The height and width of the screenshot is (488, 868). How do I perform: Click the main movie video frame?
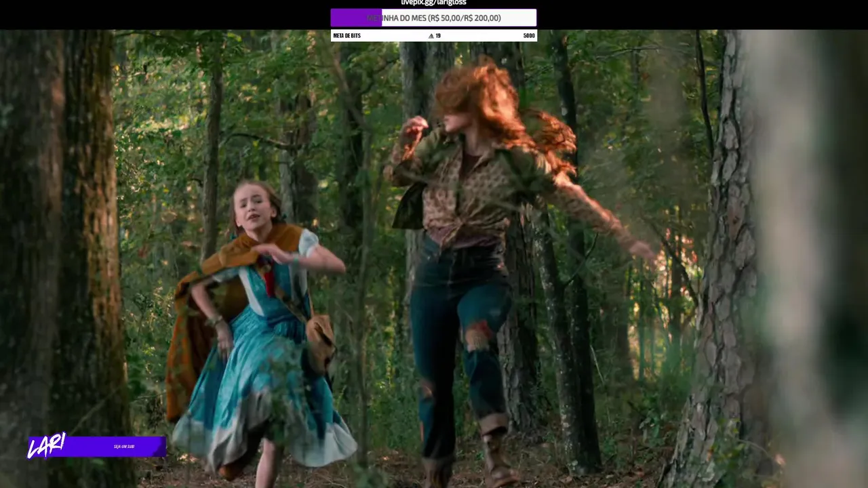pos(434,258)
